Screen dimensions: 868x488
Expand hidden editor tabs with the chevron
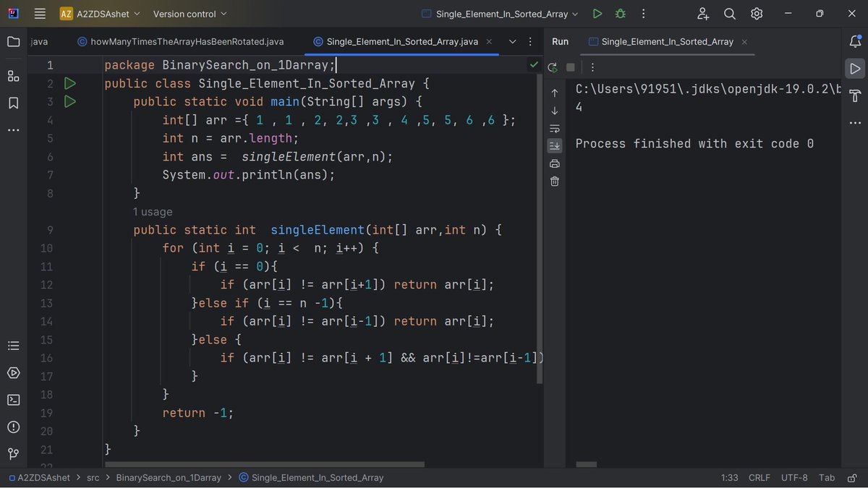pyautogui.click(x=512, y=42)
